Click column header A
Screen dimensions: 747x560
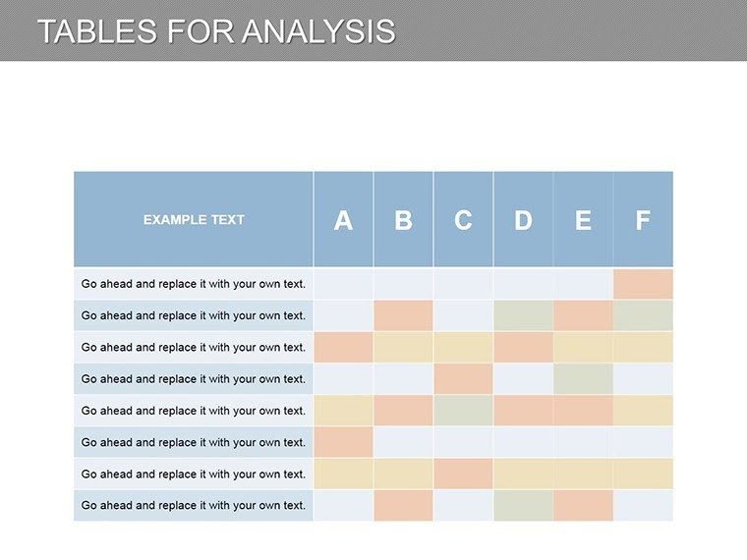[x=343, y=219]
